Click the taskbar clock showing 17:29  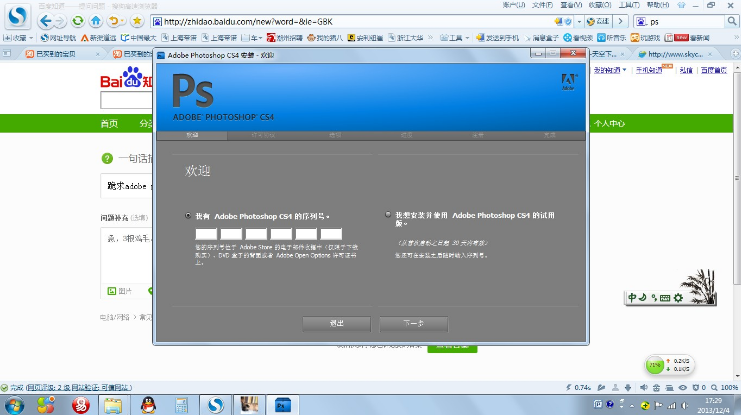pyautogui.click(x=714, y=406)
